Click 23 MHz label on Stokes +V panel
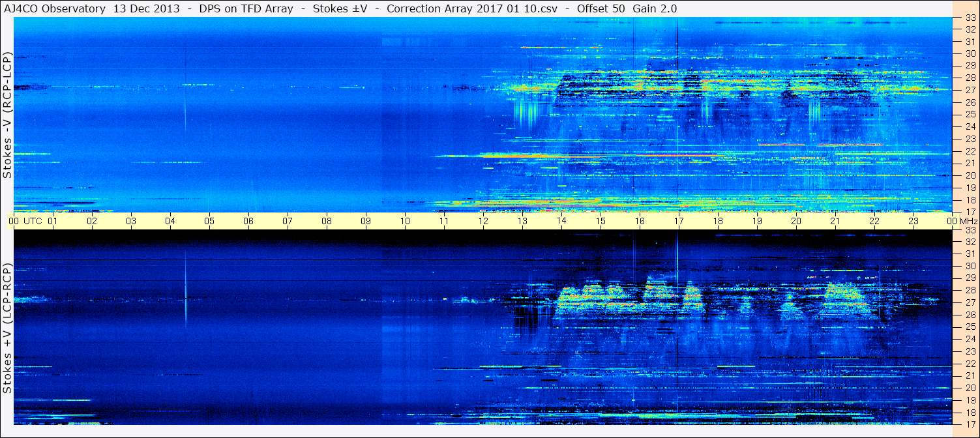The height and width of the screenshot is (438, 980). [970, 351]
